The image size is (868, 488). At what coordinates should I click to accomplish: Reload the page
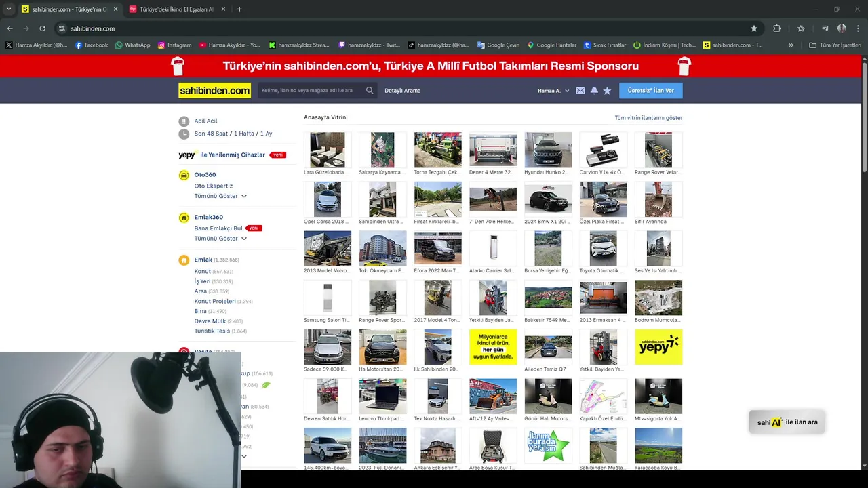(42, 28)
